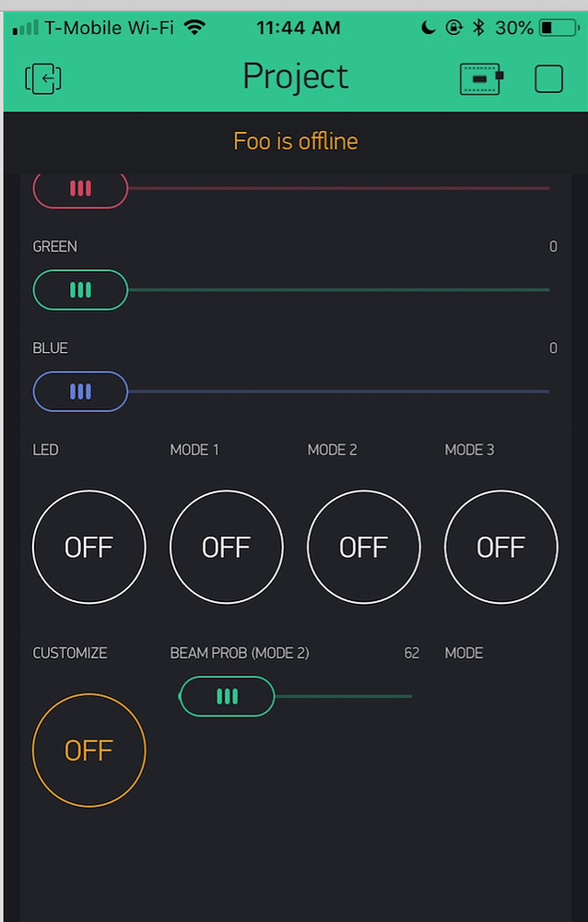The height and width of the screenshot is (922, 588).
Task: Tap the red slider handle at the top
Action: [80, 188]
